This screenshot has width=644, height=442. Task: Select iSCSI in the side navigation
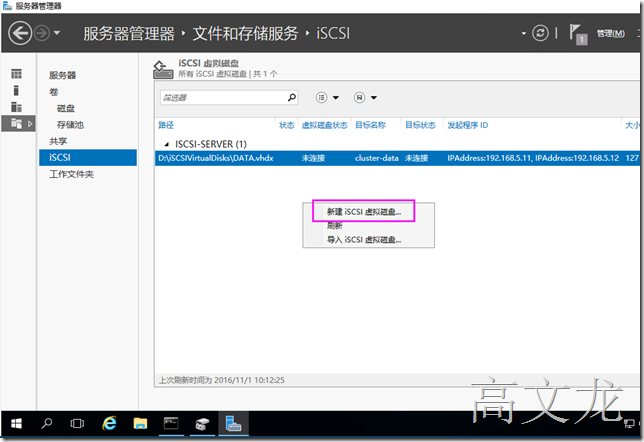[x=88, y=157]
